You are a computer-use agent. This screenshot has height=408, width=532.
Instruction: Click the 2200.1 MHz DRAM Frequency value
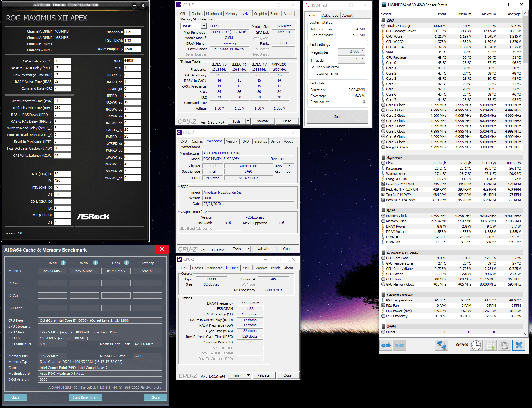(x=250, y=303)
